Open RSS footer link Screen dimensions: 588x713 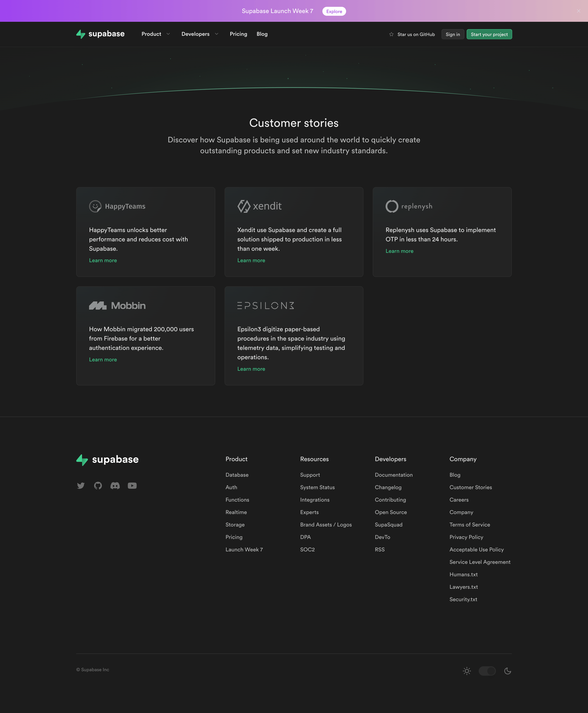pyautogui.click(x=380, y=549)
